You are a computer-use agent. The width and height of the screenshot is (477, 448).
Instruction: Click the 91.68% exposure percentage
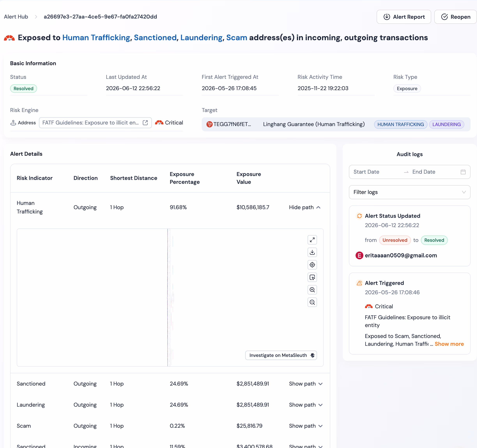178,207
